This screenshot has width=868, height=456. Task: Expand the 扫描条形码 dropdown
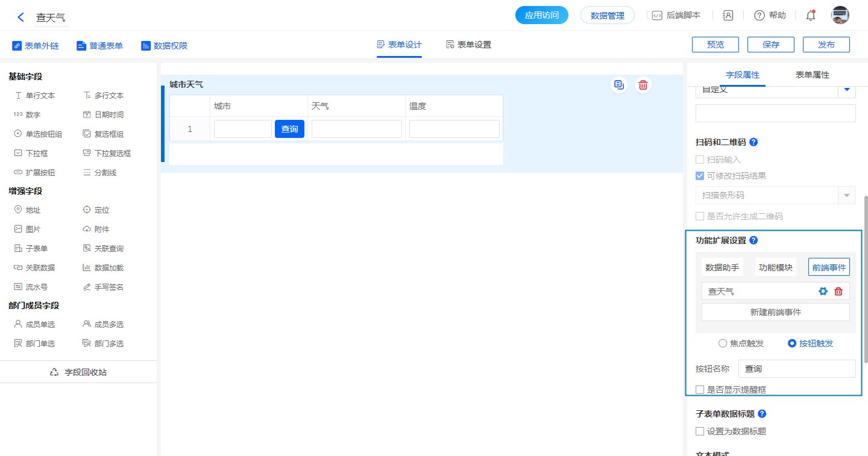click(847, 195)
